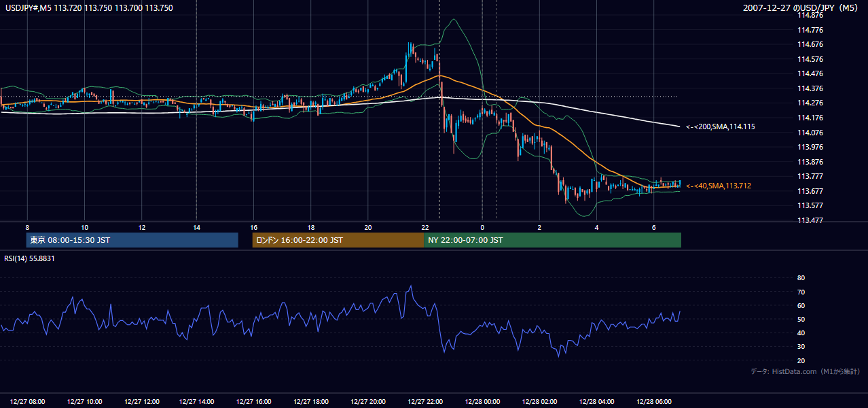Click the RSI(14) 55.8831 indicator label
The width and height of the screenshot is (868, 408).
coord(30,258)
